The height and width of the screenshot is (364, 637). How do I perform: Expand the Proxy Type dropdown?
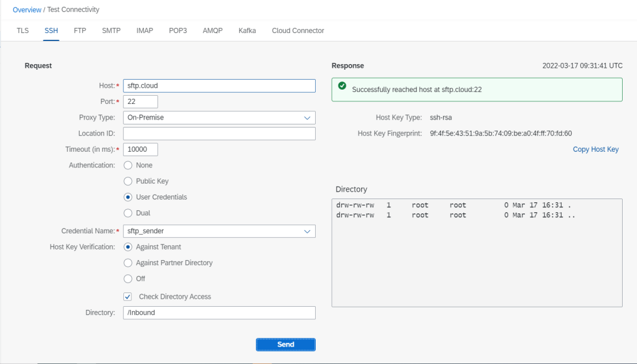click(x=219, y=118)
